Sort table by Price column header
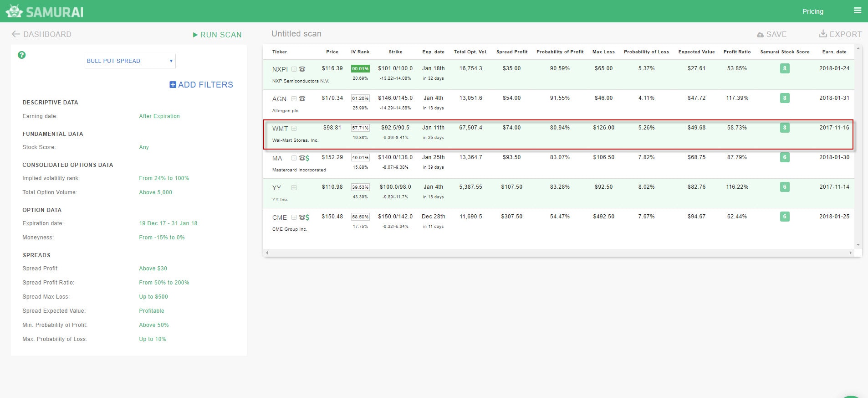The width and height of the screenshot is (868, 398). coord(332,52)
